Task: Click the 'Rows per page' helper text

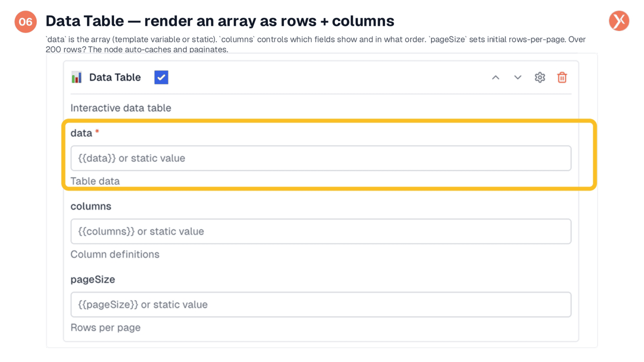Action: 105,327
